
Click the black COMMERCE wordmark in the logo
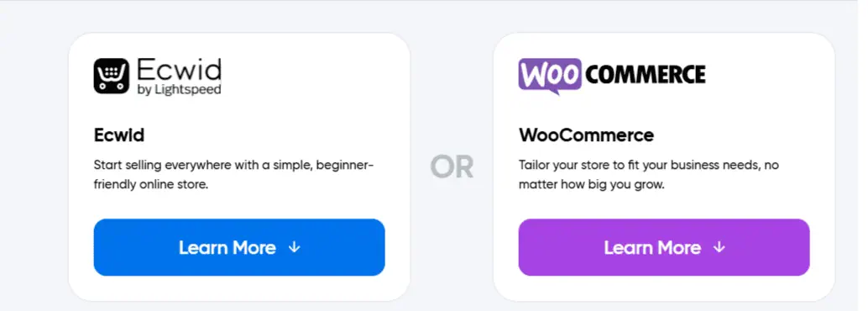(x=646, y=74)
